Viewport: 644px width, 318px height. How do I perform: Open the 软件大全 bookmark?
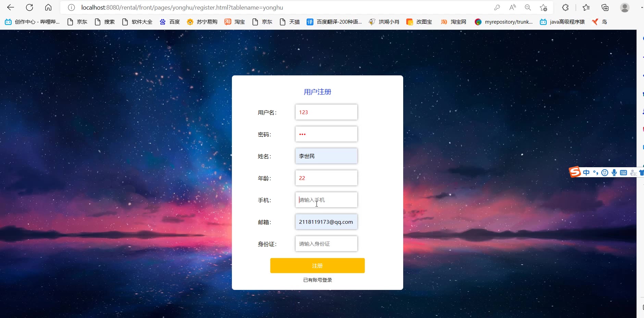137,22
